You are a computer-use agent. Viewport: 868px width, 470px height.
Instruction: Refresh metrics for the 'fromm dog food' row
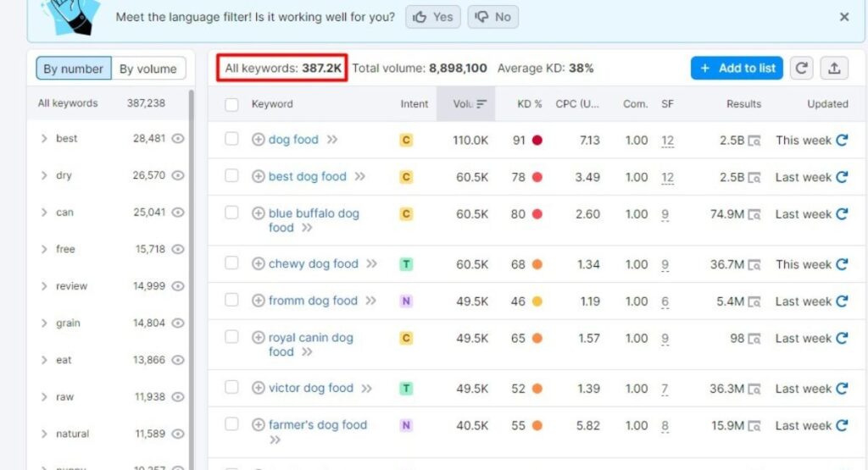point(842,301)
